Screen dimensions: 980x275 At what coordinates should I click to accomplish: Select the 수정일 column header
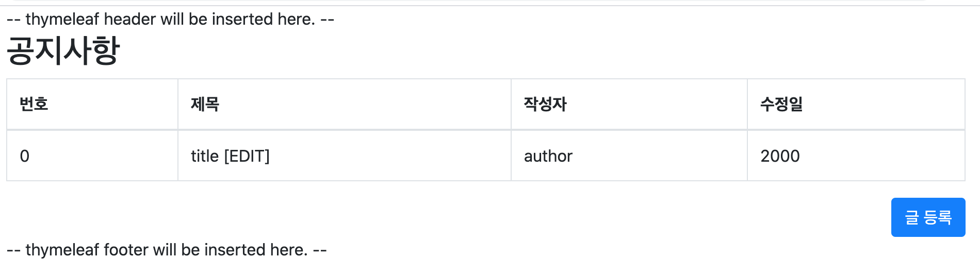781,104
